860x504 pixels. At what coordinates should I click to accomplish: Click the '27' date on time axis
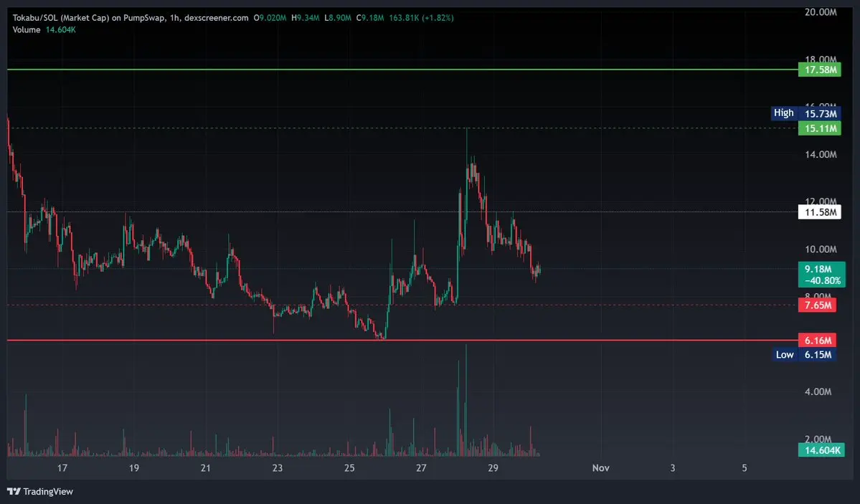(x=421, y=468)
